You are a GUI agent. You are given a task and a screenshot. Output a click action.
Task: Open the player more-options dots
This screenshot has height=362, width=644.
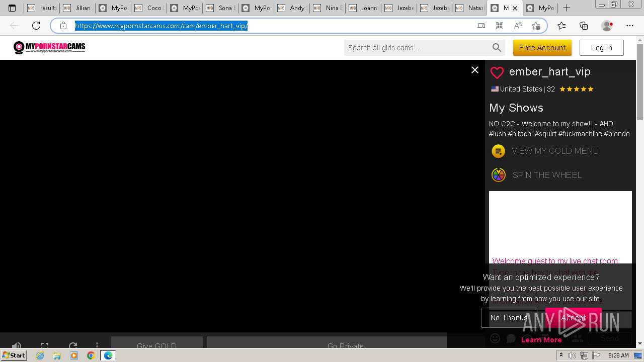click(x=97, y=345)
